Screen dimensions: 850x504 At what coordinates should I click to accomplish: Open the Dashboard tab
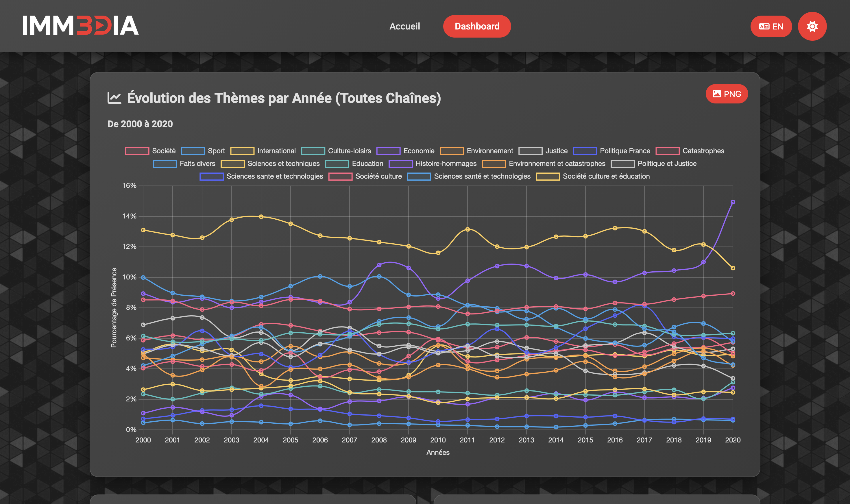pyautogui.click(x=477, y=27)
